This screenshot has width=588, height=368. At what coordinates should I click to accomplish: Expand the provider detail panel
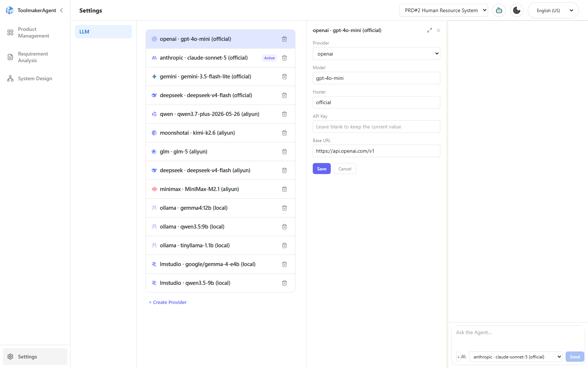430,31
